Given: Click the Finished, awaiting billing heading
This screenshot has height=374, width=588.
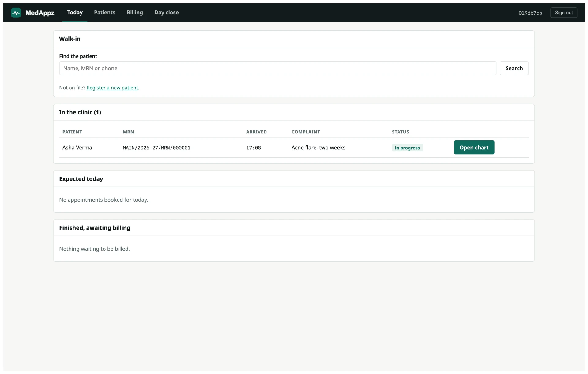Looking at the screenshot, I should tap(95, 228).
